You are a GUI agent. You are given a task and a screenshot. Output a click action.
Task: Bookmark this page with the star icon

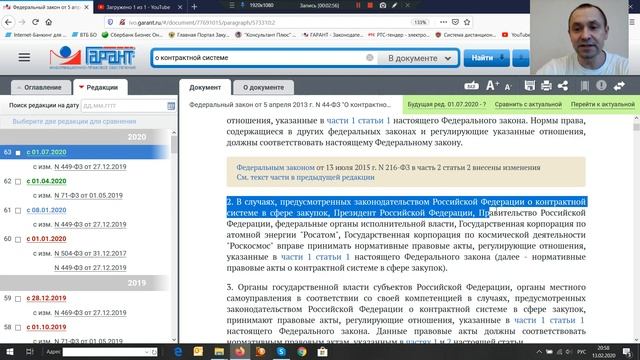pyautogui.click(x=467, y=22)
